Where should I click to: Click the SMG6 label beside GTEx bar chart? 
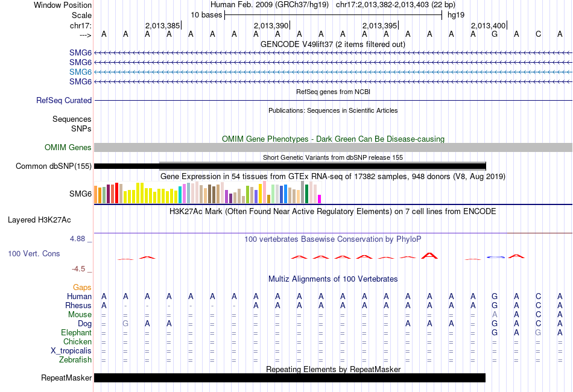click(x=80, y=194)
